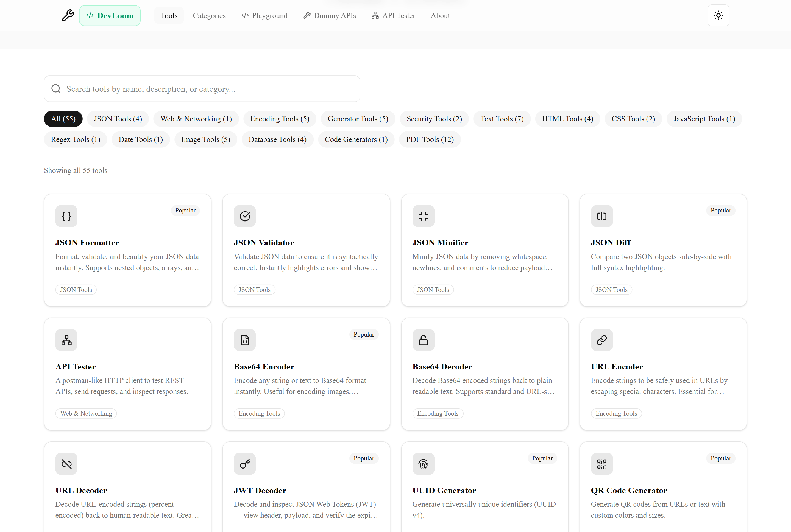This screenshot has width=791, height=532.
Task: Filter by Image Tools (5)
Action: click(205, 139)
